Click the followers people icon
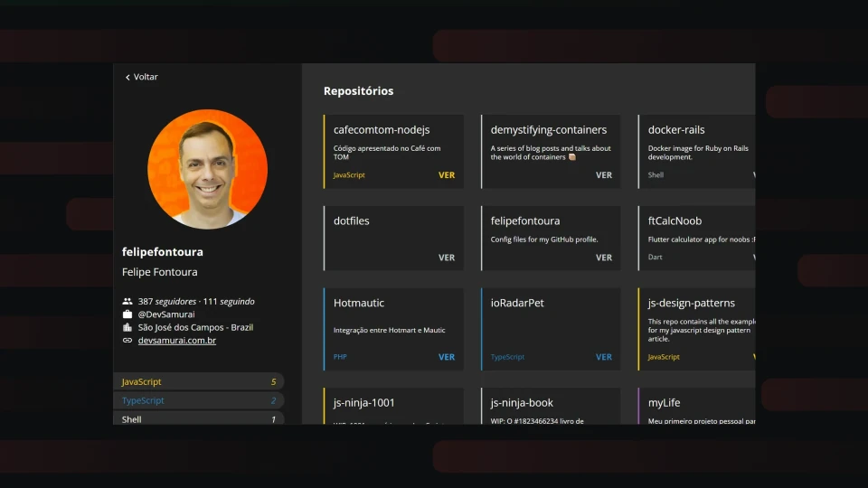 pos(127,301)
